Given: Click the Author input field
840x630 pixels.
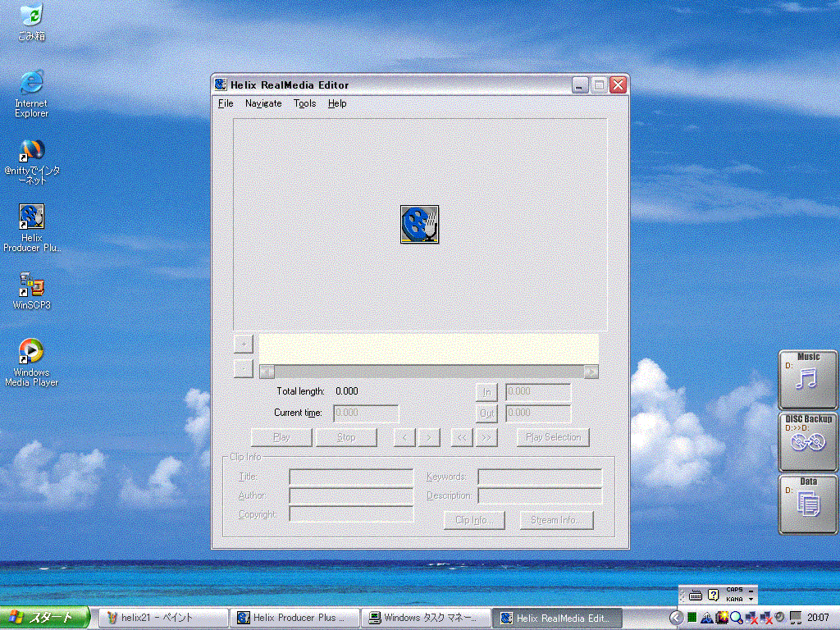Looking at the screenshot, I should click(351, 495).
